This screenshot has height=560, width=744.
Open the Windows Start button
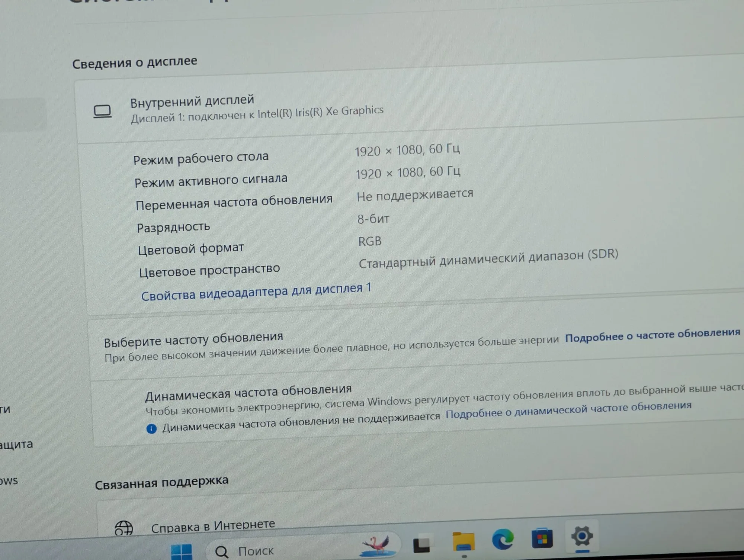[182, 552]
